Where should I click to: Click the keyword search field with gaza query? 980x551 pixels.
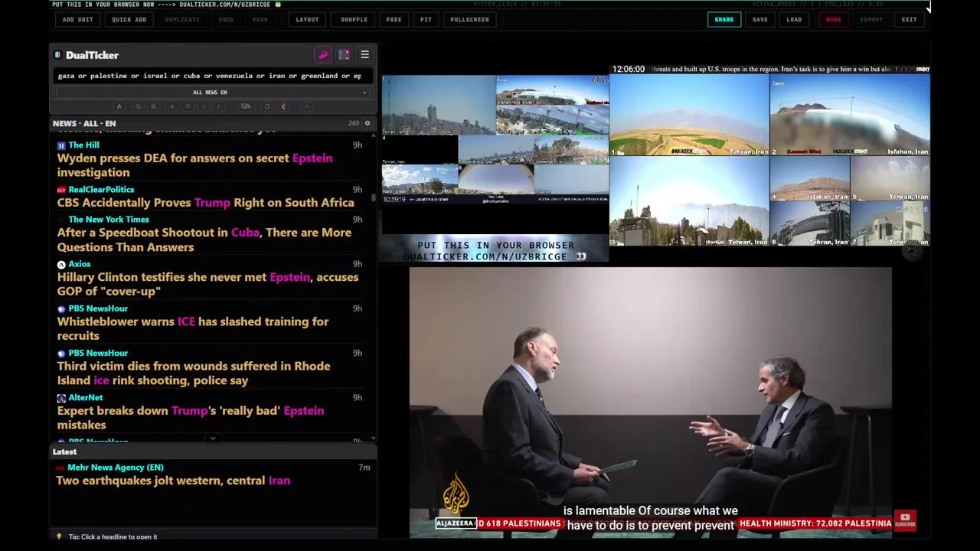coord(212,76)
